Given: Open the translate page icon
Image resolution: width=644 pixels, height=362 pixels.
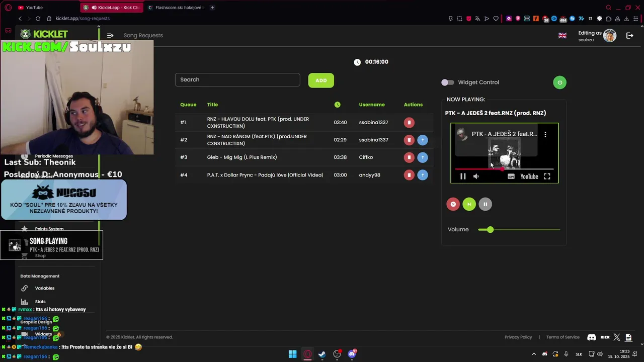Looking at the screenshot, I should (477, 19).
